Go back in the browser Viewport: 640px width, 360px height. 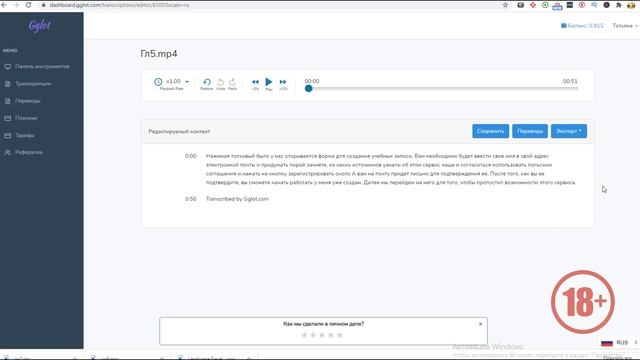coord(4,5)
